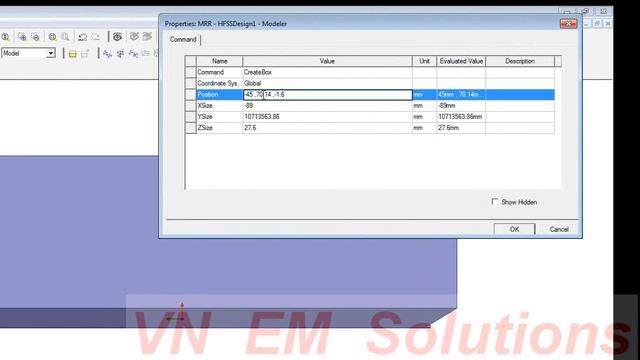Click the XSize value '-89'
The height and width of the screenshot is (360, 640).
point(327,106)
